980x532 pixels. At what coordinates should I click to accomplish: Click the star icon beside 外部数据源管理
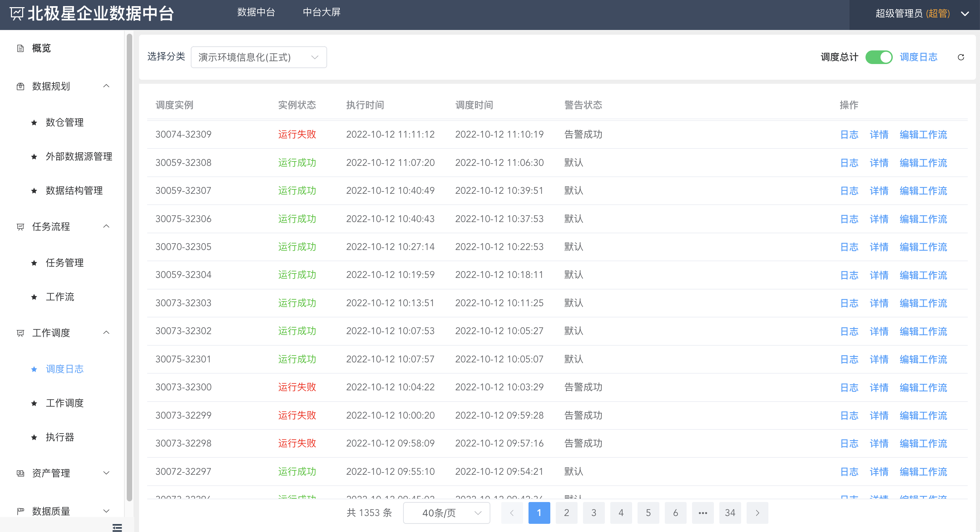34,156
